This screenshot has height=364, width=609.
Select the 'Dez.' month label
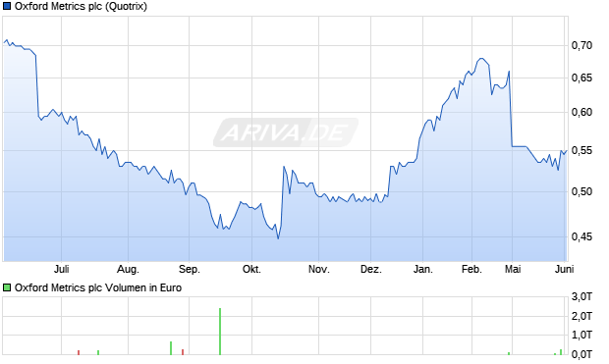click(371, 269)
